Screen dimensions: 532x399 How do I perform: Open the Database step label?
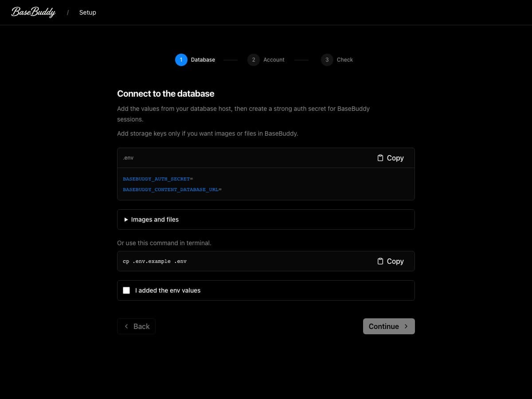[x=203, y=60]
